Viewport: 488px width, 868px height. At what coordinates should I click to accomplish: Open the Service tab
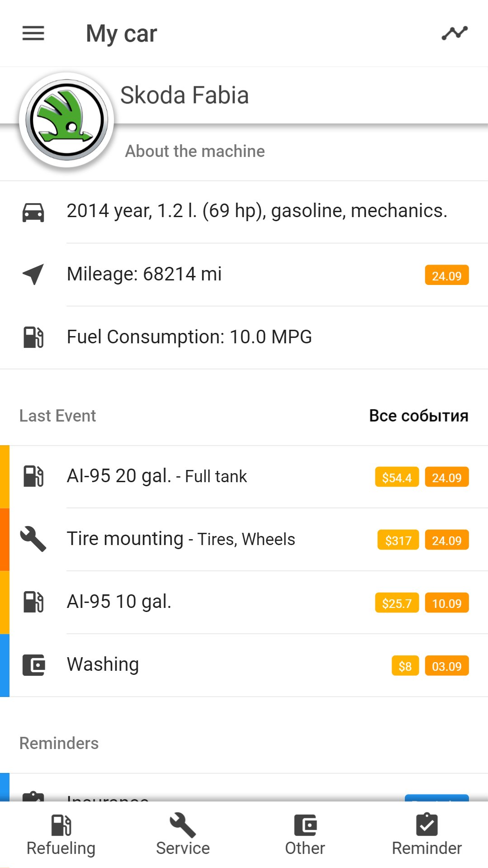coord(183,835)
